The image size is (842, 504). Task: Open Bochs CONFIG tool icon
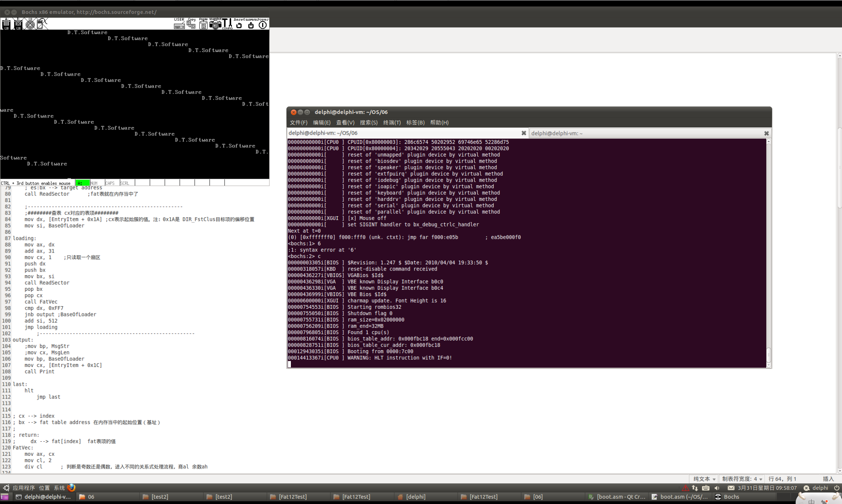click(x=227, y=24)
